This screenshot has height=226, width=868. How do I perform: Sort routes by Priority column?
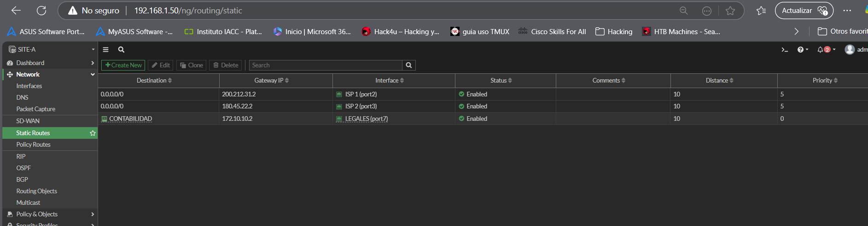(825, 81)
